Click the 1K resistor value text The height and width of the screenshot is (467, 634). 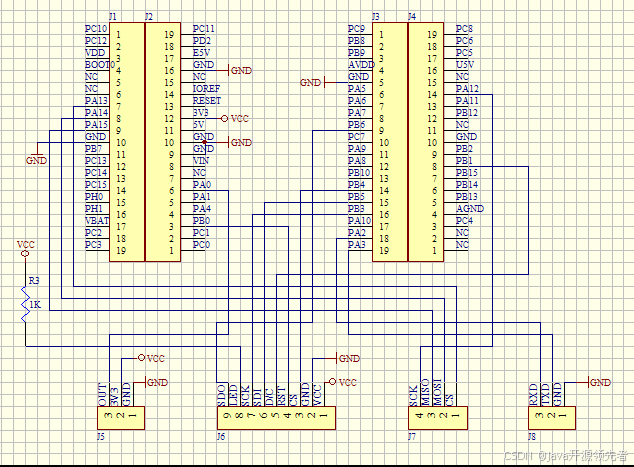click(x=35, y=304)
